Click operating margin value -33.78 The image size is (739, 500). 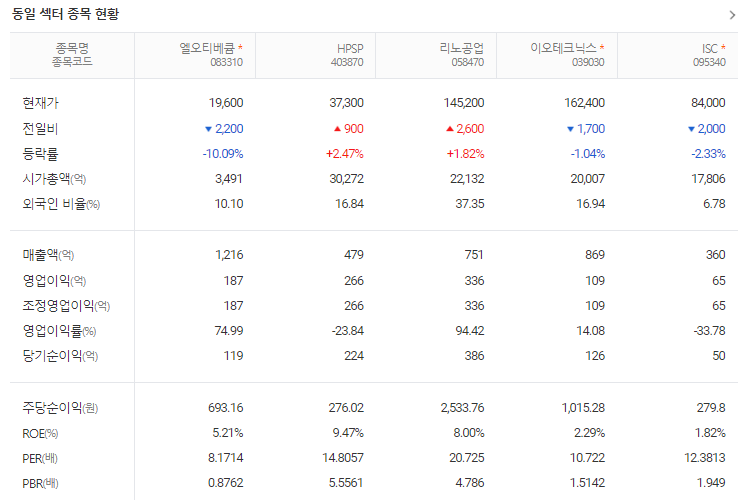(709, 331)
